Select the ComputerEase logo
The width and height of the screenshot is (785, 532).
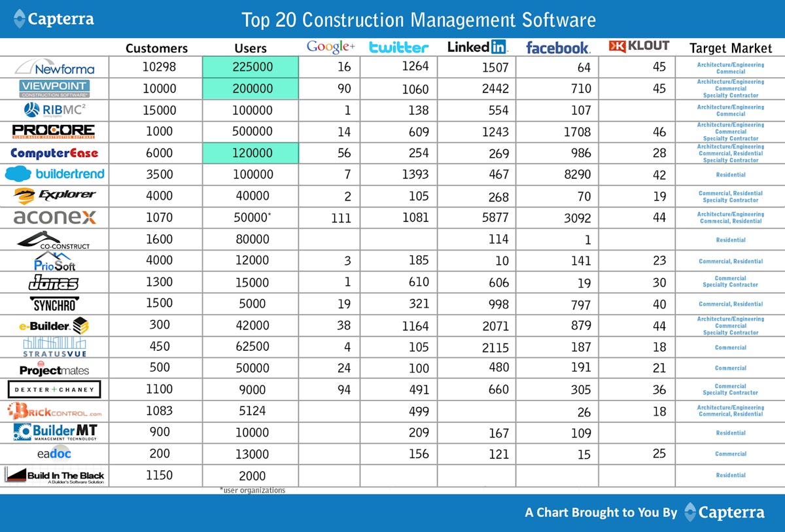55,152
